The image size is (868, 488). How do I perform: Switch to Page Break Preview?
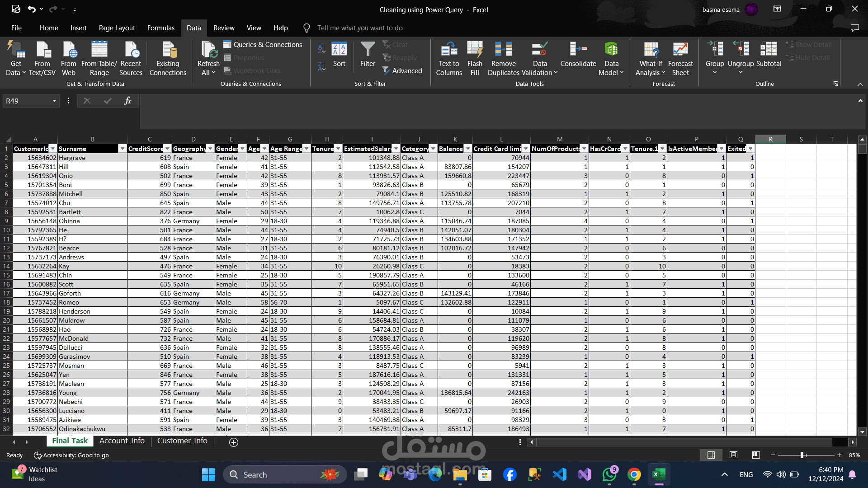point(756,455)
